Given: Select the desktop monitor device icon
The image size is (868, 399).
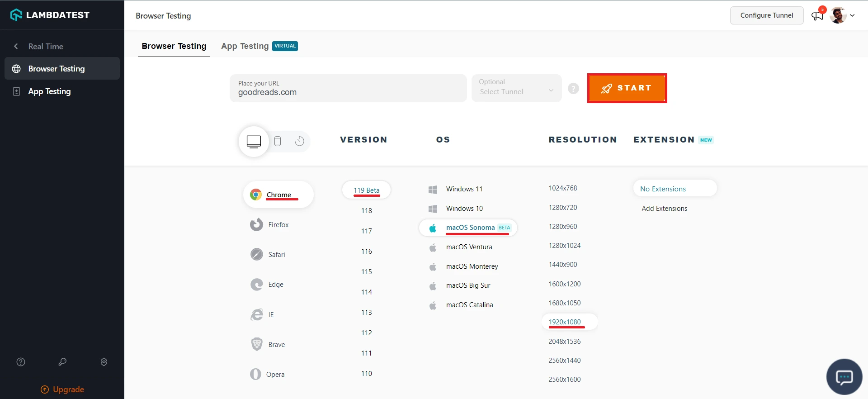Looking at the screenshot, I should click(x=254, y=141).
